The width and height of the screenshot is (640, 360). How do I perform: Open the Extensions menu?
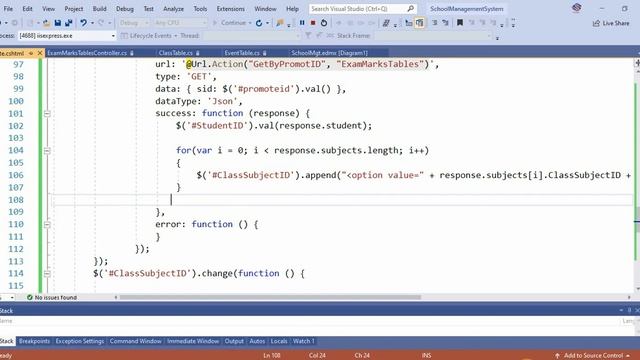point(230,9)
